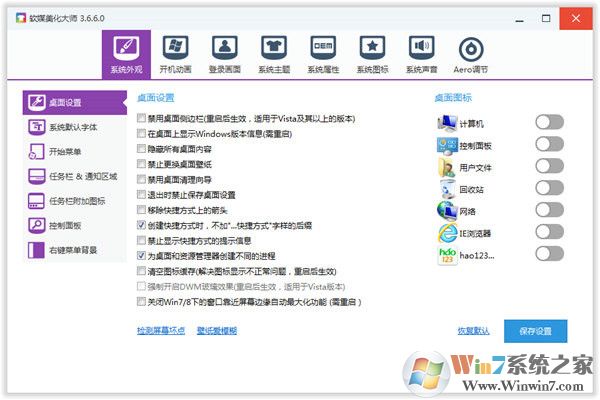Click the 用户文件 folder icon
Screen dimensions: 600x400
(x=447, y=167)
